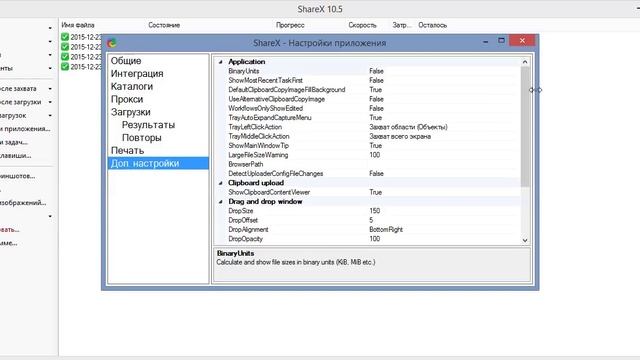640x360 pixels.
Task: Select TrayMiddleClickAction property
Action: (x=259, y=136)
